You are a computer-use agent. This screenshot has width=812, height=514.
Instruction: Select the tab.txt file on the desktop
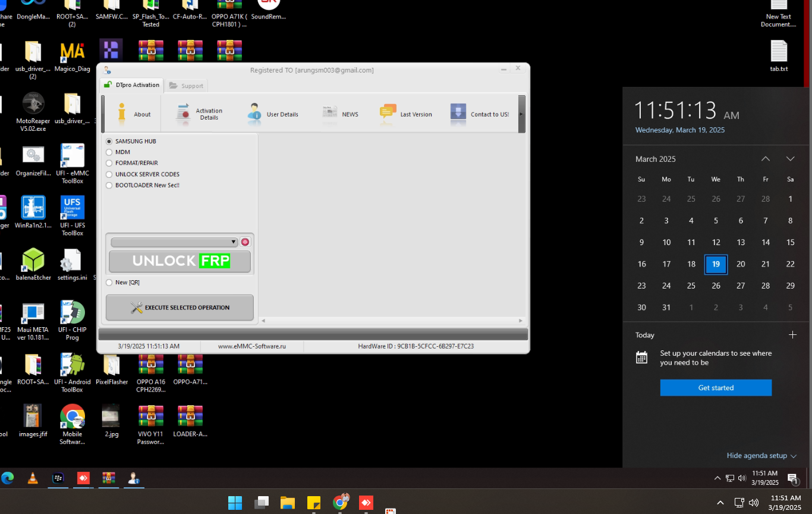coord(779,56)
